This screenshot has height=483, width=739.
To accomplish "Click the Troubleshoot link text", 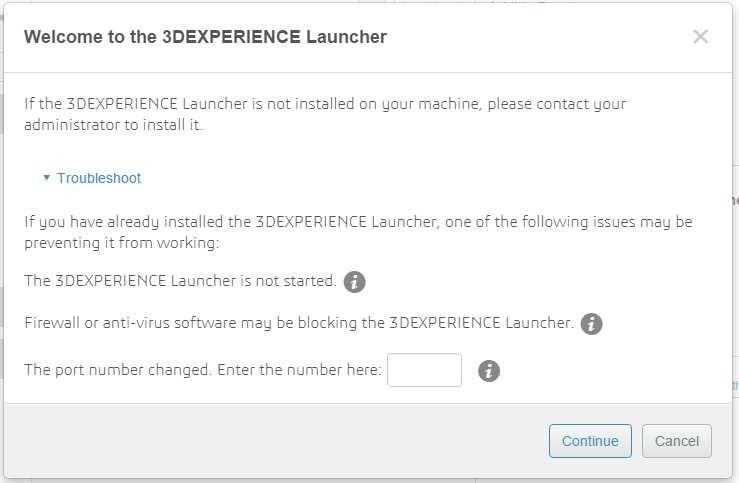I will (x=98, y=178).
